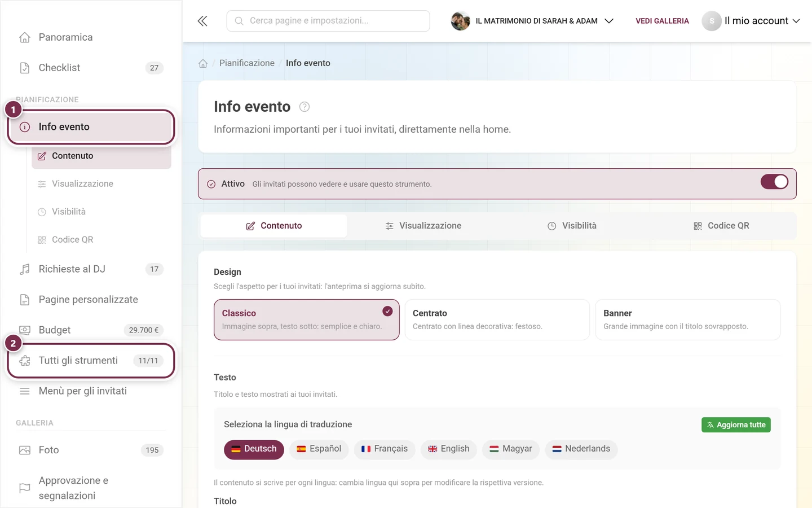The height and width of the screenshot is (508, 812).
Task: Click the home icon in the breadcrumb
Action: pos(203,63)
